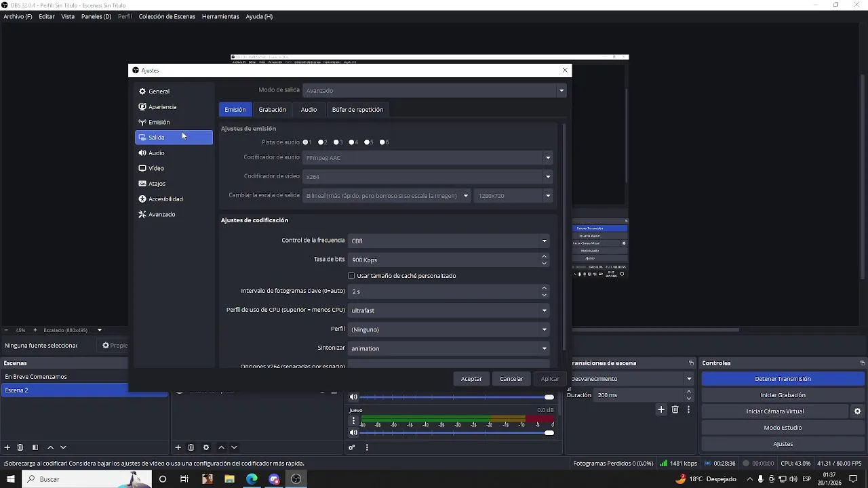Open the Herramientas menu

tap(220, 16)
